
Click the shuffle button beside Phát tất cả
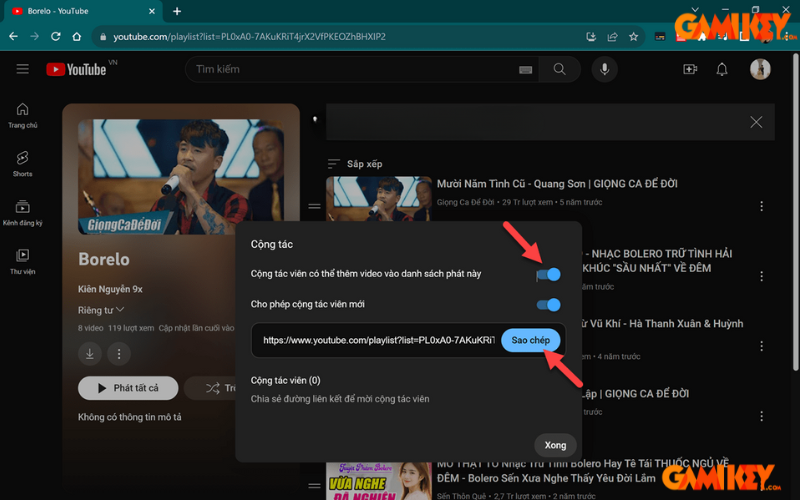coord(212,388)
